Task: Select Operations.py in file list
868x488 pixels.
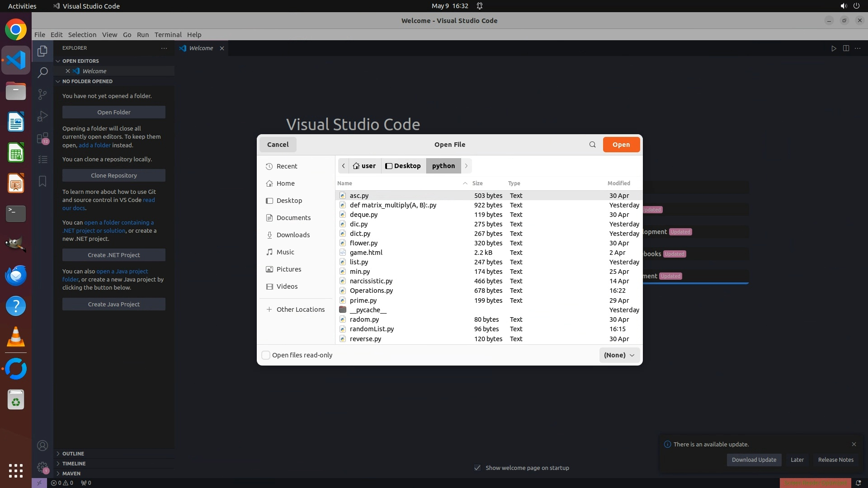Action: [x=371, y=291]
